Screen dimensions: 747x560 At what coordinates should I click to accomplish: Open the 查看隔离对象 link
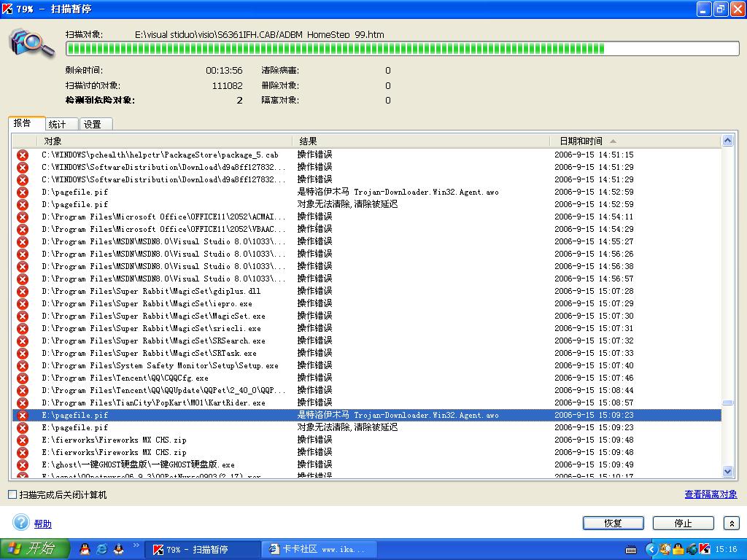[711, 494]
